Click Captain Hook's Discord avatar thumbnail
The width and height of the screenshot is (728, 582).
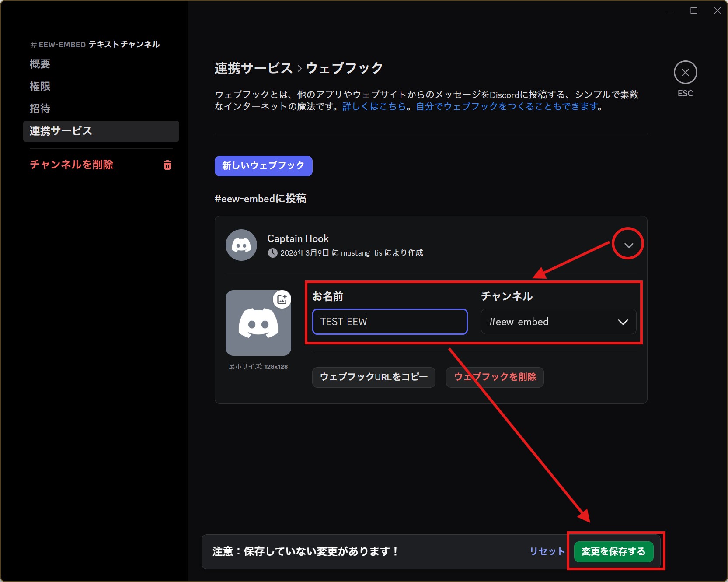click(241, 245)
